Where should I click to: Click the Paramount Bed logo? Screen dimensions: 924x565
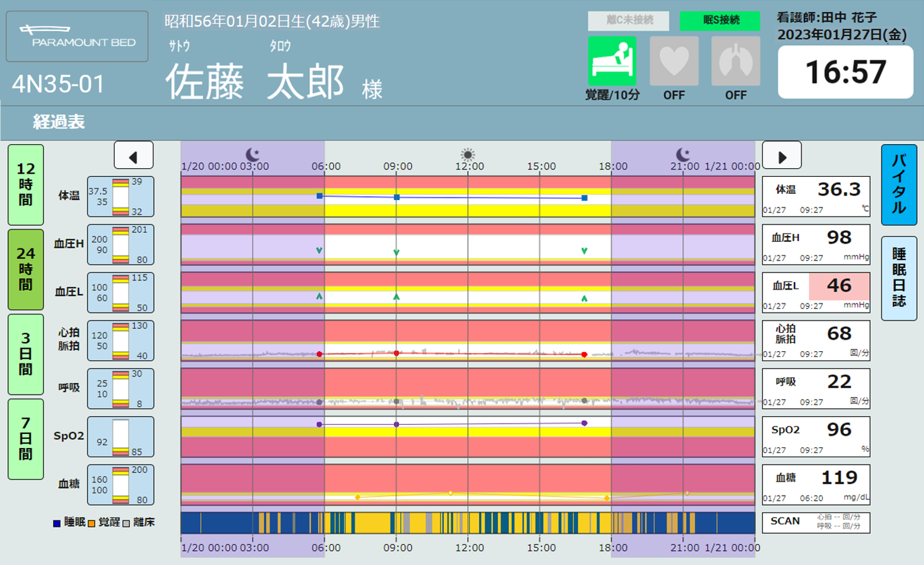tap(77, 36)
